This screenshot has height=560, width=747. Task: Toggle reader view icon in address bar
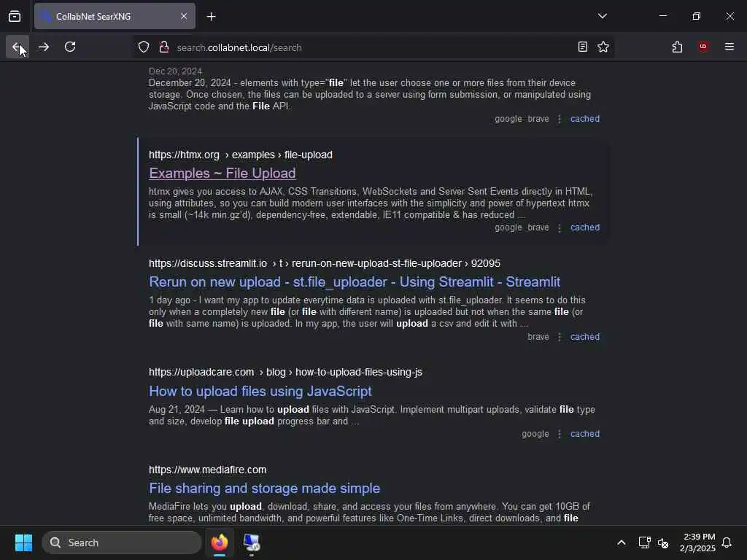pos(582,47)
